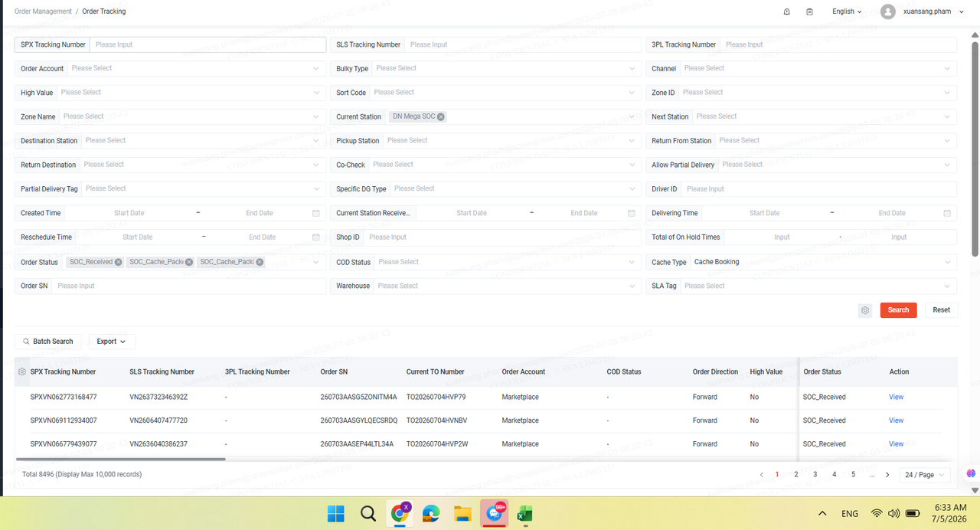Open File Explorer from taskbar
This screenshot has width=980, height=530.
(462, 513)
